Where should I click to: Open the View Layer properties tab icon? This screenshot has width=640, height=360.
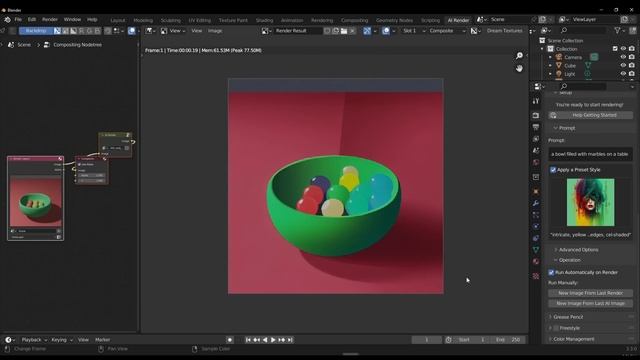tap(536, 139)
